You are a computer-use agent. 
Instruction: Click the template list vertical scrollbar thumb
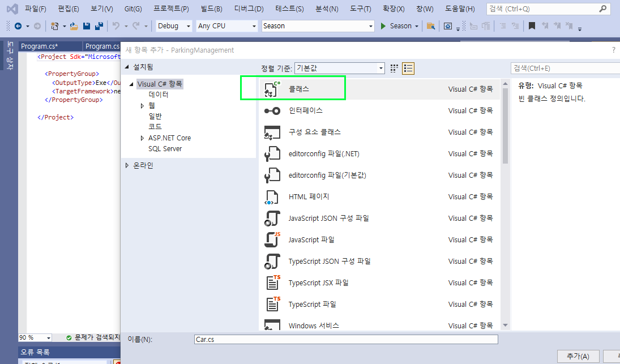click(x=505, y=126)
